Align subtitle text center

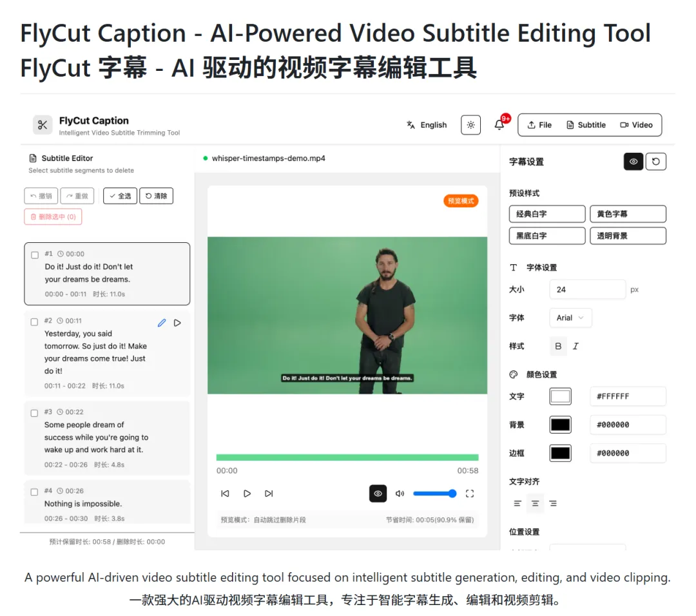536,503
